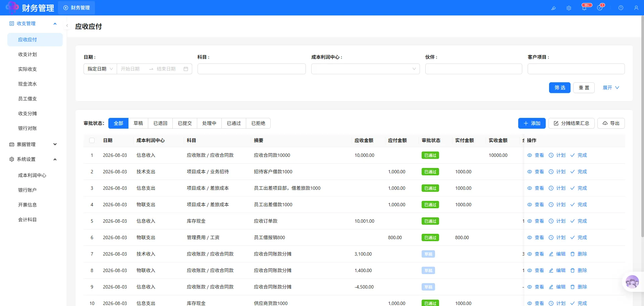Click the application logo beside 财务管理
Screen dimensions: 644x306
(x=12, y=7)
